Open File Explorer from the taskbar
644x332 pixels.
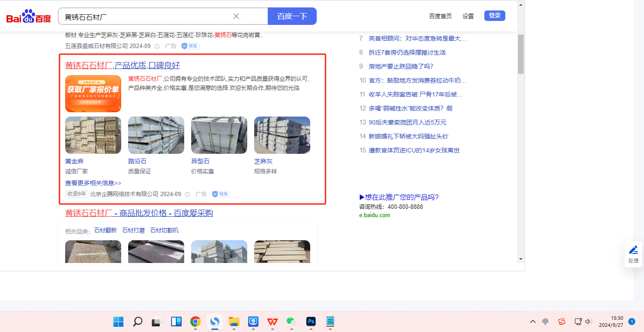pos(234,322)
